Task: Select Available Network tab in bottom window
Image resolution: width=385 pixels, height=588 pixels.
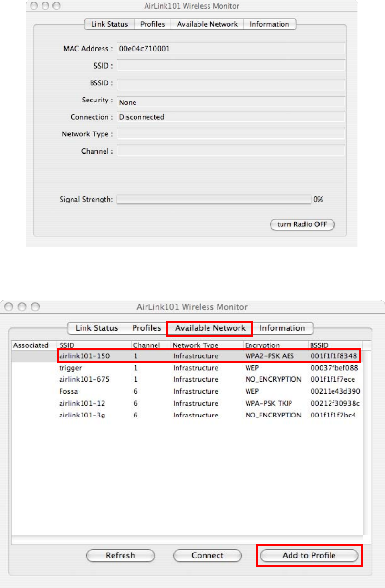Action: coord(210,328)
